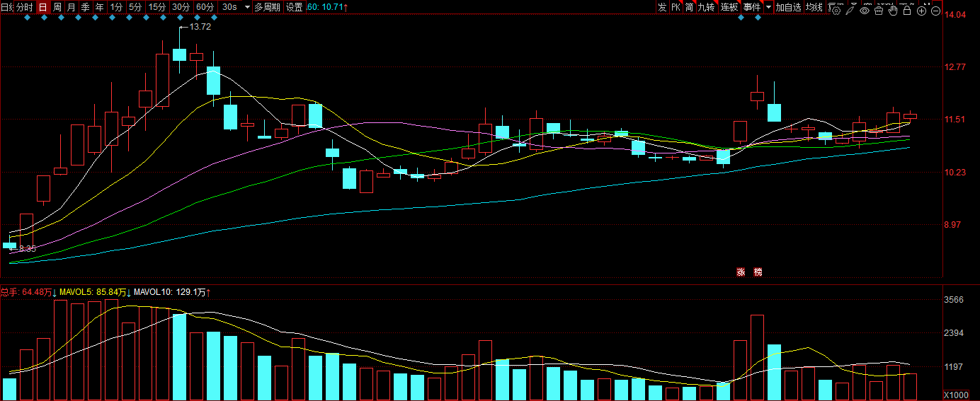The height and width of the screenshot is (401, 980).
Task: Click the 2394 volume axis value
Action: pyautogui.click(x=955, y=333)
